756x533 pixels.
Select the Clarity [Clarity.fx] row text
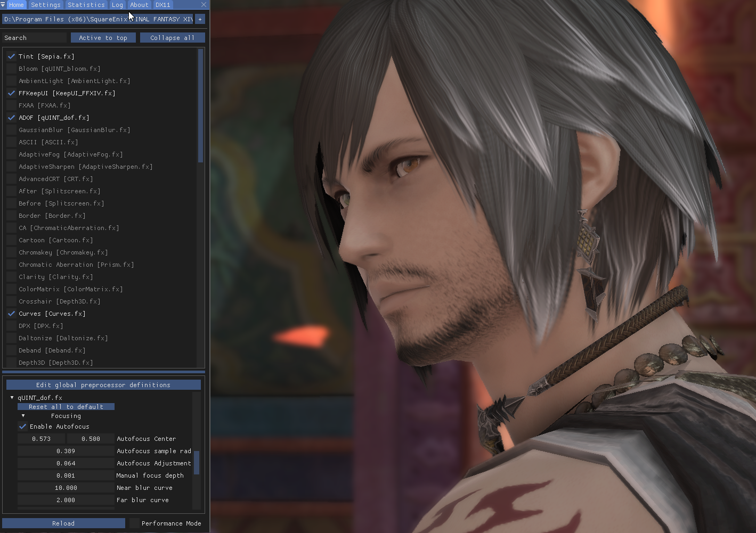[55, 277]
